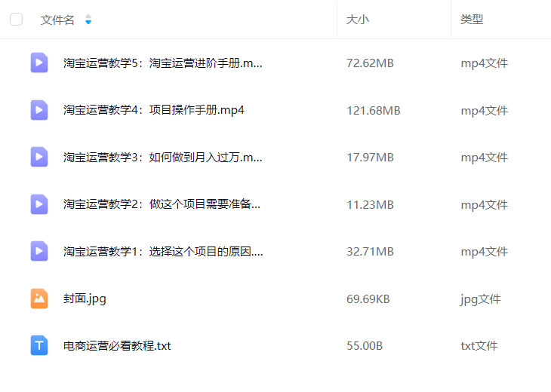Sort by the 类型 column header
Image resolution: width=551 pixels, height=392 pixels.
[472, 20]
